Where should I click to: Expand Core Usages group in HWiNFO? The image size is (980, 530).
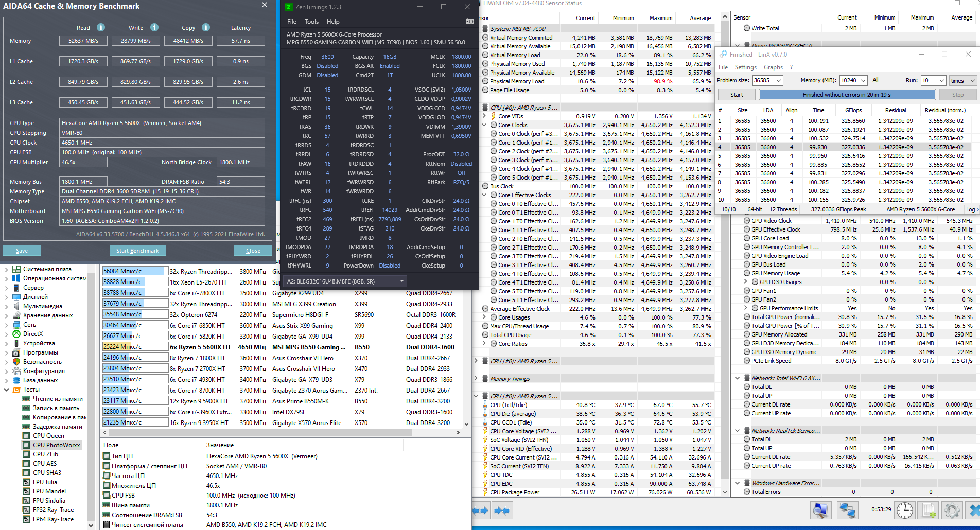pos(484,317)
